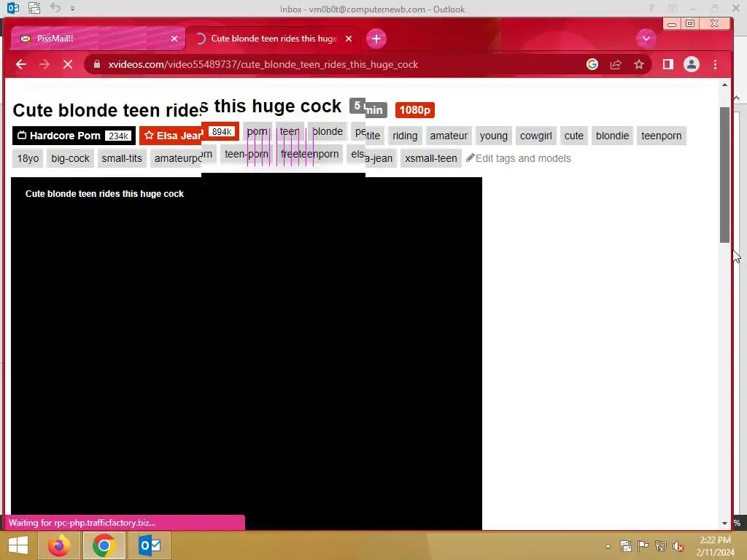747x560 pixels.
Task: Close the PissMail!! tab
Action: tap(174, 39)
